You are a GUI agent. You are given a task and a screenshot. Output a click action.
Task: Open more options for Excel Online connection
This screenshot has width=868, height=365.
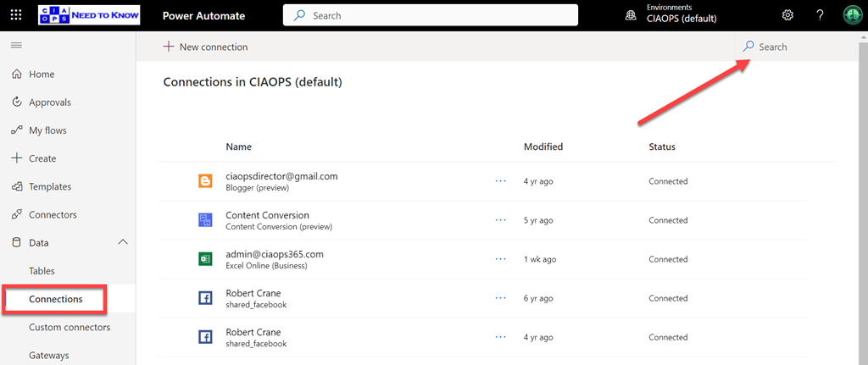pyautogui.click(x=500, y=259)
